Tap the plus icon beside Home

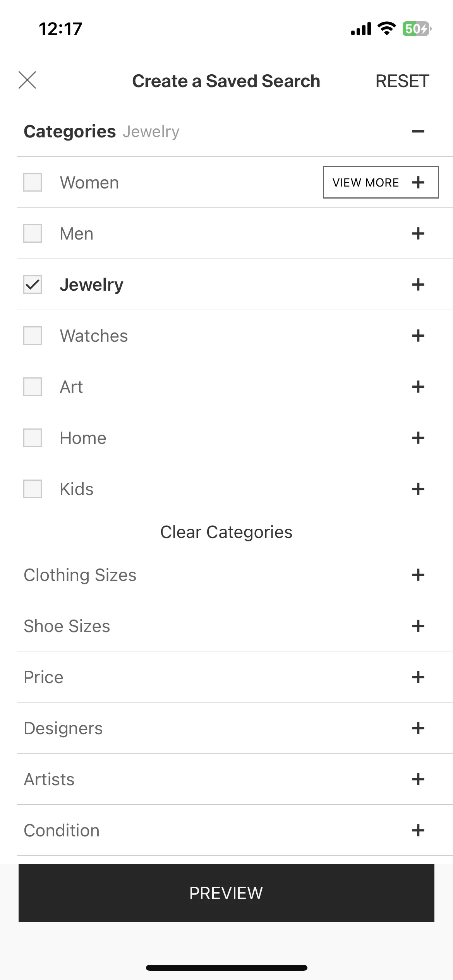pyautogui.click(x=418, y=438)
